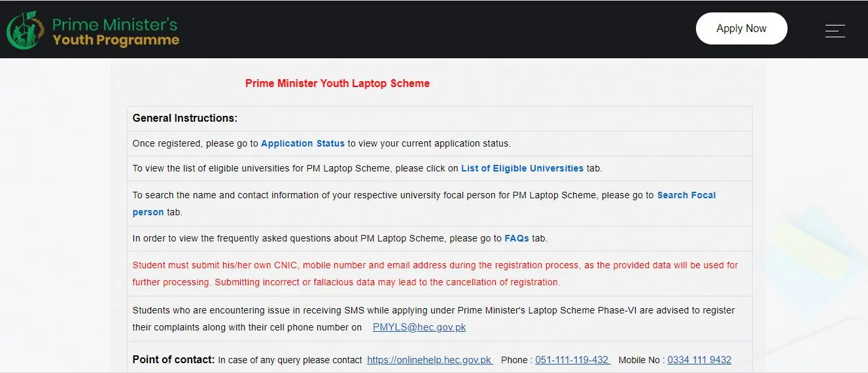Click the PMYLS@hec.gov.pk email link

coord(419,327)
